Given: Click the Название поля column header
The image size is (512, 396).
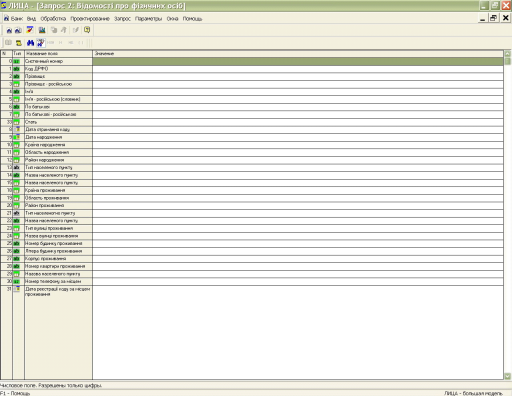Looking at the screenshot, I should [x=58, y=53].
